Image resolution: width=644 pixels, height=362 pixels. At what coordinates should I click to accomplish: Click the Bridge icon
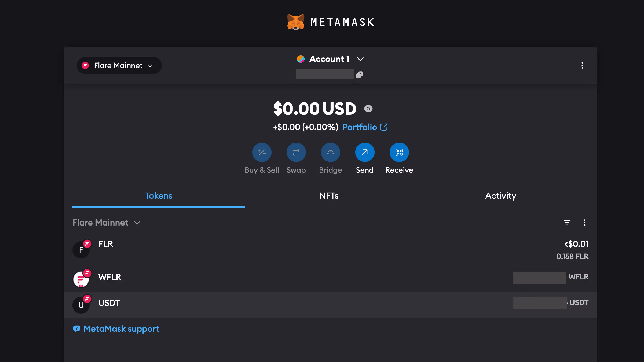pos(330,152)
